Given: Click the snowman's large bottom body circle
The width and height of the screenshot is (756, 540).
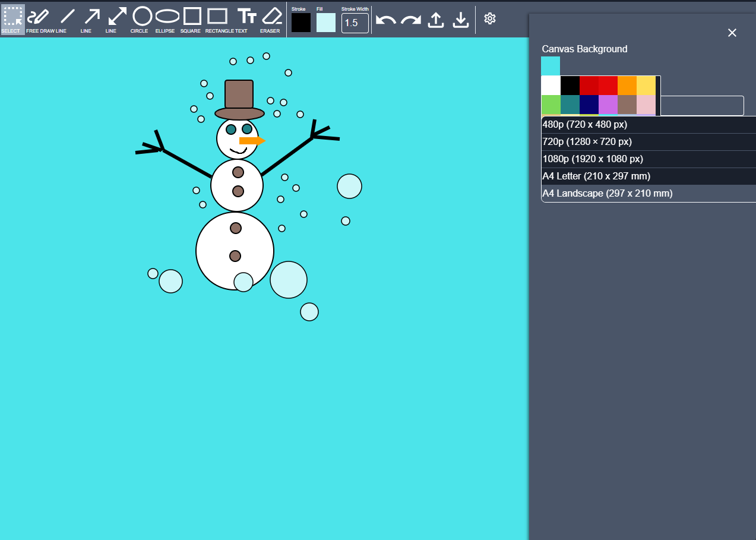Looking at the screenshot, I should click(x=235, y=251).
